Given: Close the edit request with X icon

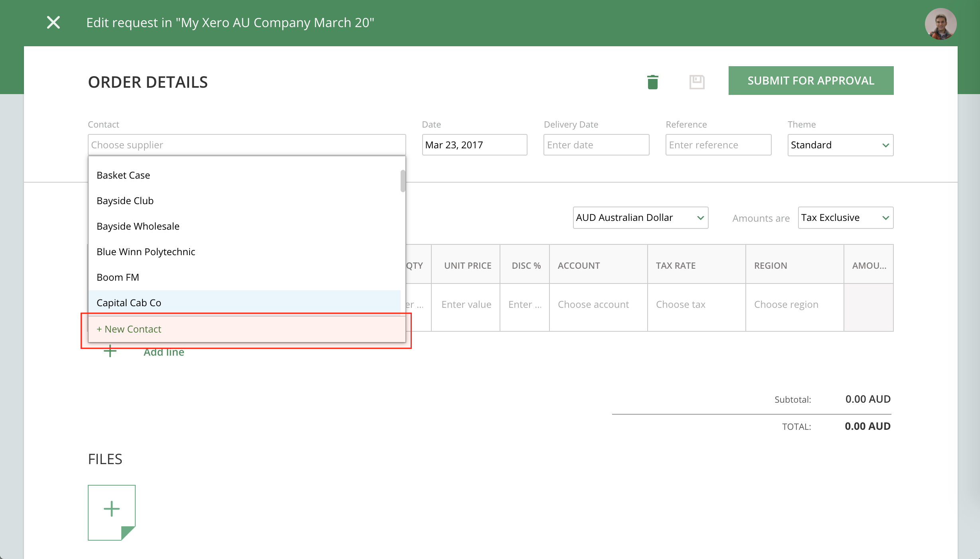Looking at the screenshot, I should point(53,22).
